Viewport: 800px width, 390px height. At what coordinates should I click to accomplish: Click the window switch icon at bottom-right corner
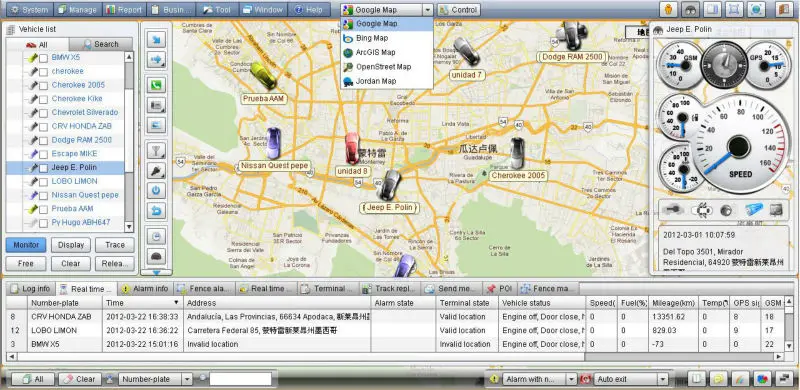[784, 379]
